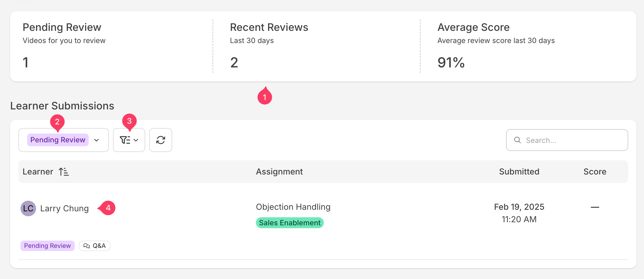The image size is (644, 279).
Task: Click the Score column header
Action: tap(595, 172)
